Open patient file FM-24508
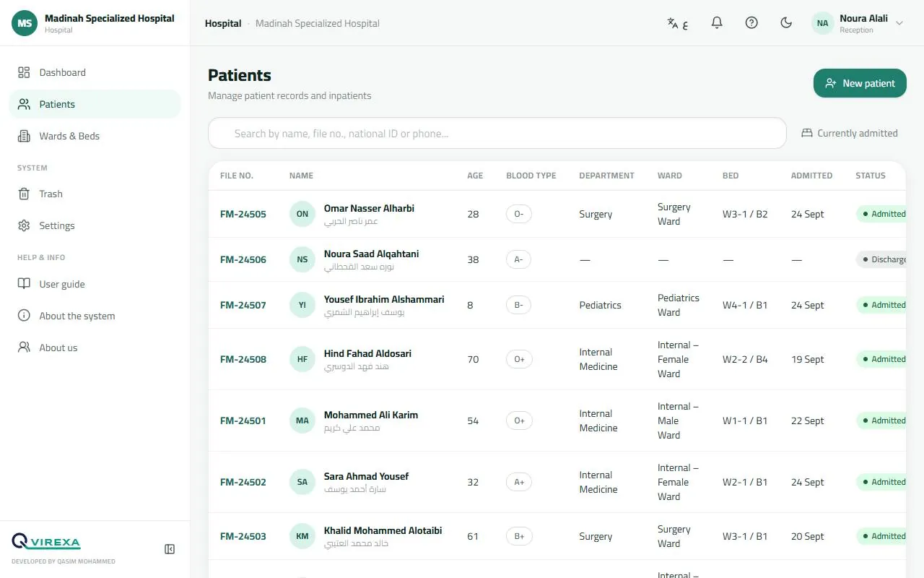The height and width of the screenshot is (578, 924). 243,359
